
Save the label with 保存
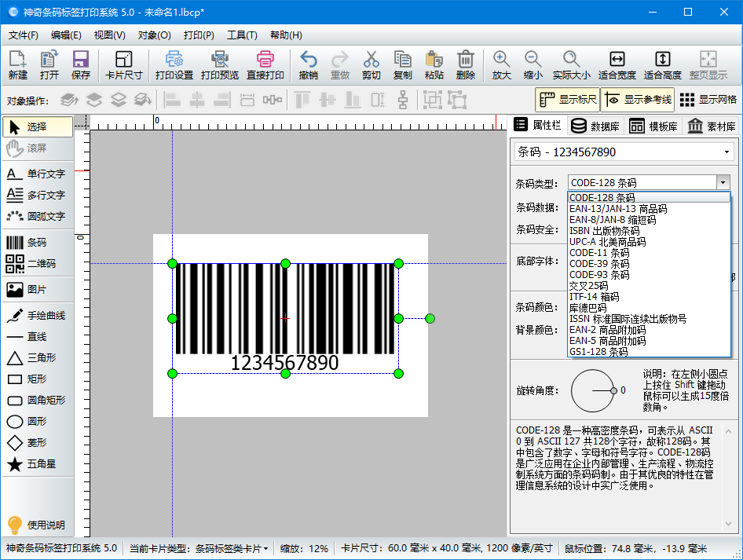pos(81,65)
